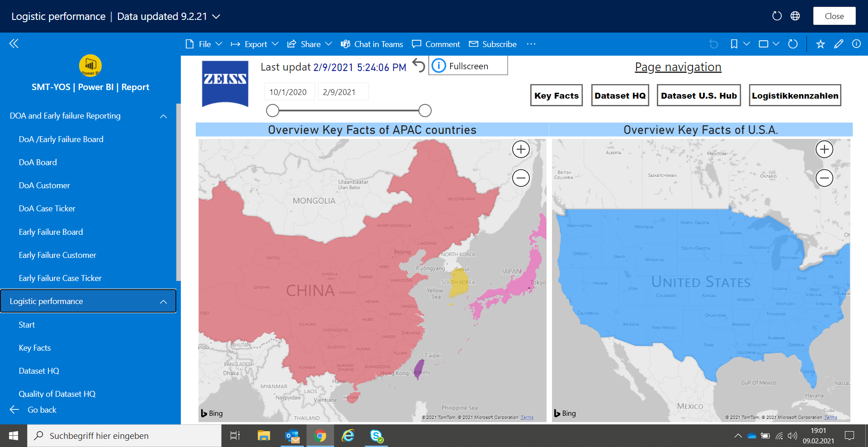This screenshot has height=447, width=868.
Task: Open the Chrome taskbar icon
Action: [x=320, y=436]
